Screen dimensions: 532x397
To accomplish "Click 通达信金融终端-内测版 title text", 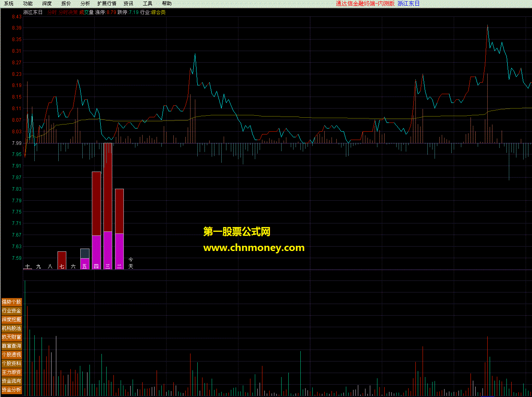I will tap(365, 4).
